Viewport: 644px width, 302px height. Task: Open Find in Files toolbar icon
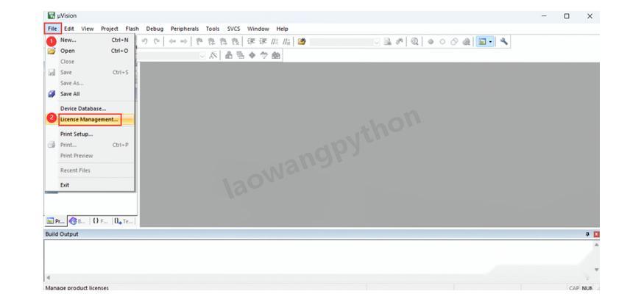pos(302,41)
